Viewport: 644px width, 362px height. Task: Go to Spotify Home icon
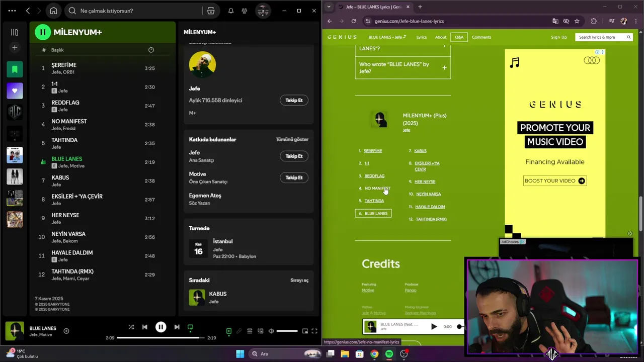(53, 11)
